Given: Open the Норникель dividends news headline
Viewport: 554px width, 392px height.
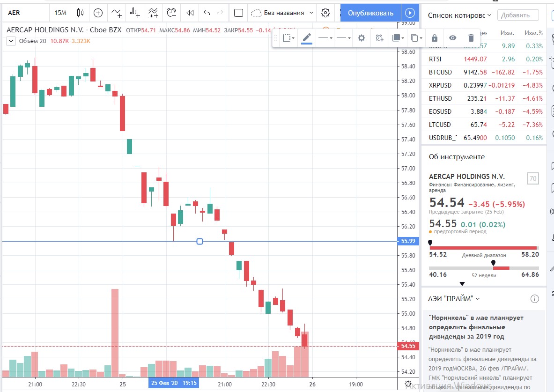Looking at the screenshot, I should point(476,327).
